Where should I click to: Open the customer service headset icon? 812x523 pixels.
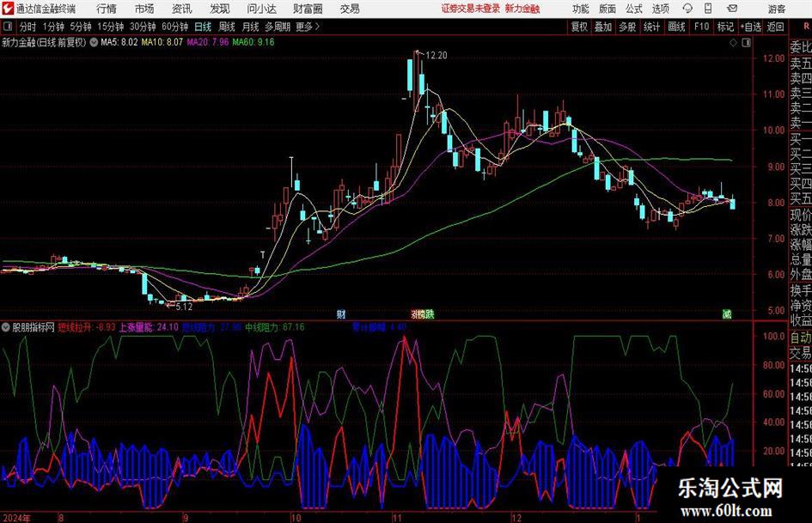(687, 9)
